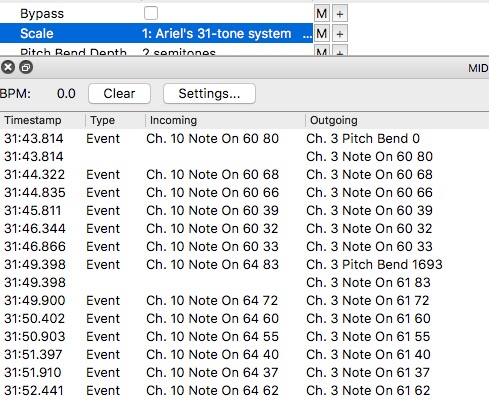Image resolution: width=489 pixels, height=419 pixels.
Task: Select outgoing Ch. 3 Note On 61 55
Action: pyautogui.click(x=368, y=337)
